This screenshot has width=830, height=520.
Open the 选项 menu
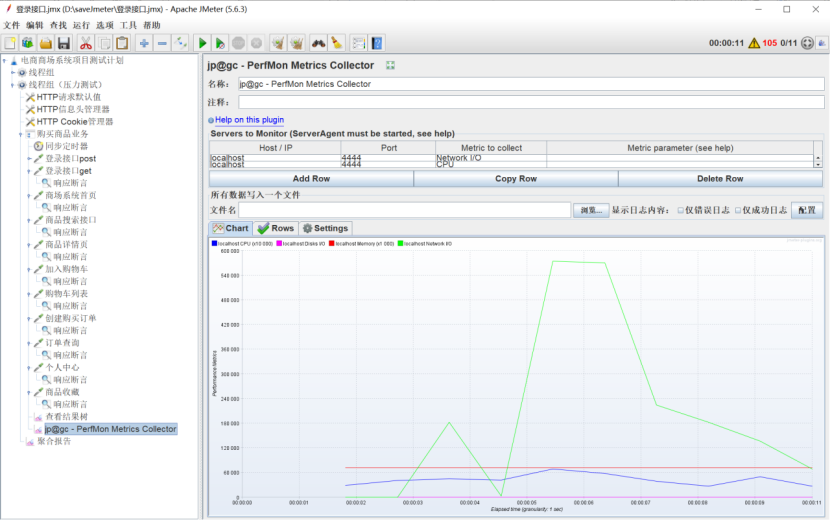point(104,25)
